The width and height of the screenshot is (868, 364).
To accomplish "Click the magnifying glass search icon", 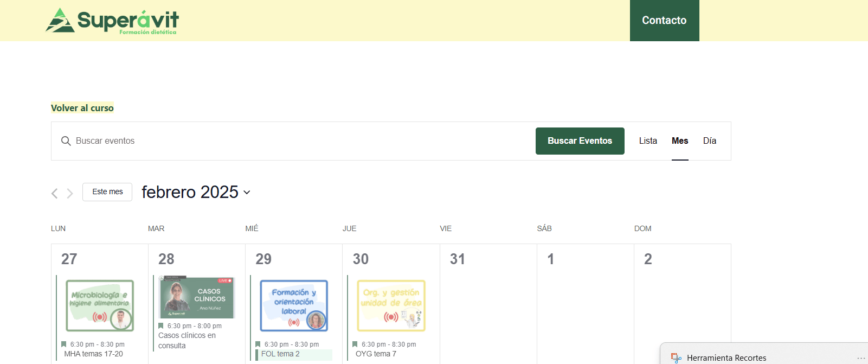I will pyautogui.click(x=66, y=141).
